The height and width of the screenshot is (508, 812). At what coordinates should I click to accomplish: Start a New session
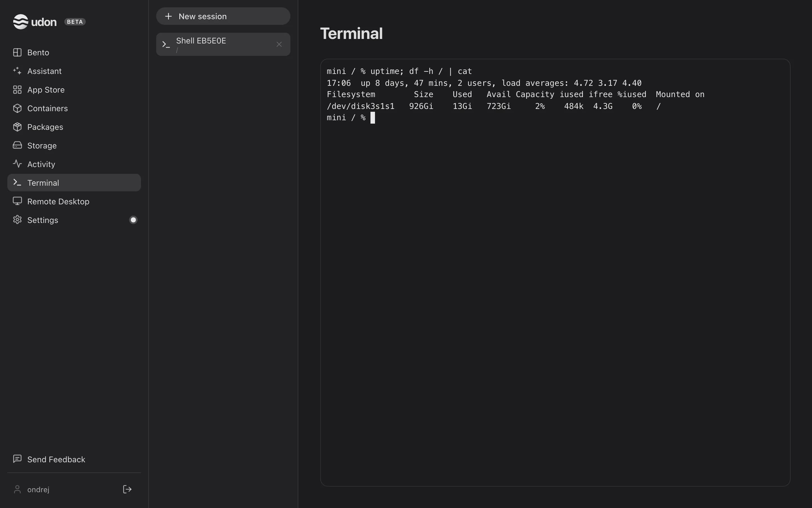point(223,16)
